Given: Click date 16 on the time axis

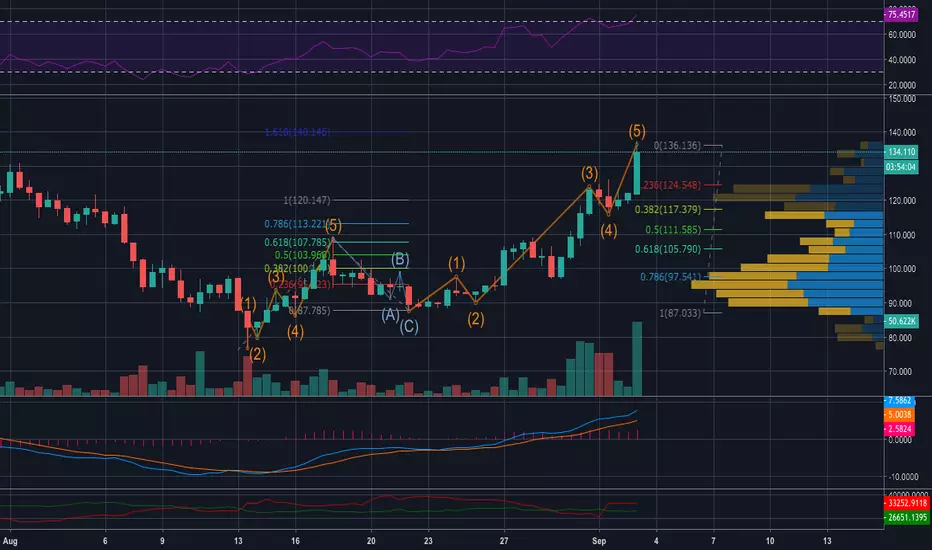Looking at the screenshot, I should [x=295, y=541].
